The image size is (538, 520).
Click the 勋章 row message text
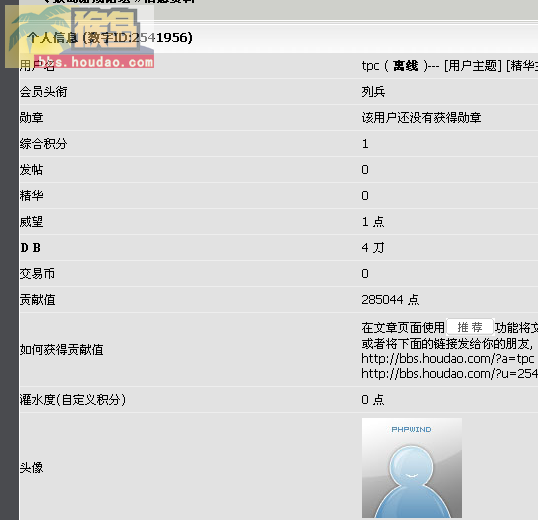pos(421,118)
